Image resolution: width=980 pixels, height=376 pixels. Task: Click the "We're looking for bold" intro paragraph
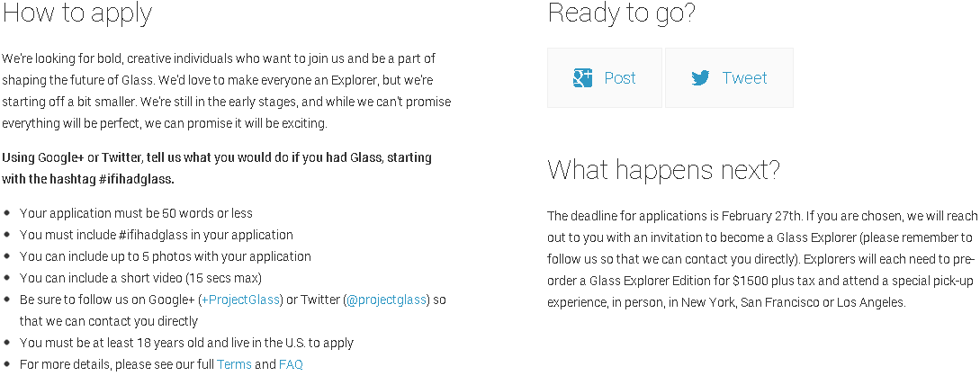tap(225, 91)
